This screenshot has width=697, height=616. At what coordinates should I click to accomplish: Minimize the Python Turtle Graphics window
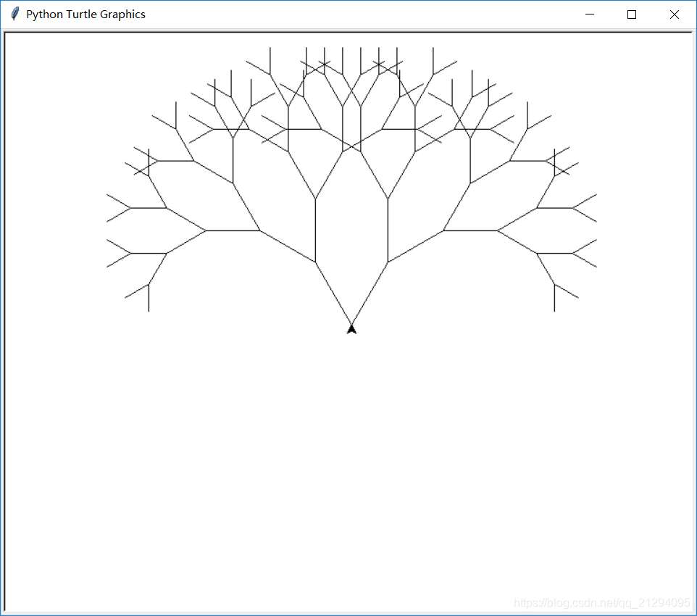(590, 14)
